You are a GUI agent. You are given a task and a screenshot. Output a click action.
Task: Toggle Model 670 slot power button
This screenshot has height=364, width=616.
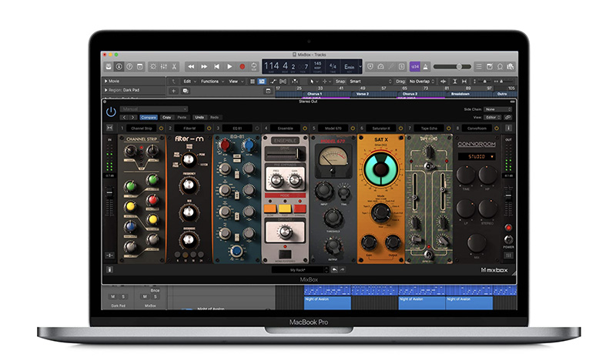pyautogui.click(x=353, y=128)
